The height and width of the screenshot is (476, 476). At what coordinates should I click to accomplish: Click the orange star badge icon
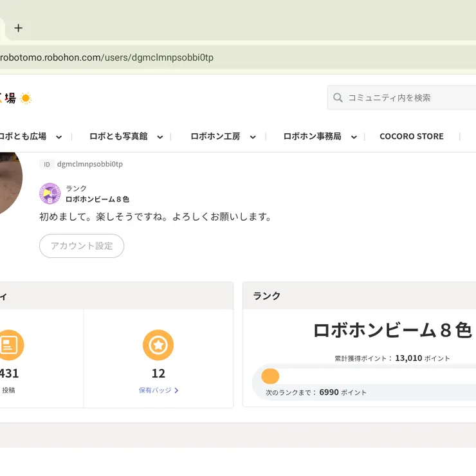point(158,345)
